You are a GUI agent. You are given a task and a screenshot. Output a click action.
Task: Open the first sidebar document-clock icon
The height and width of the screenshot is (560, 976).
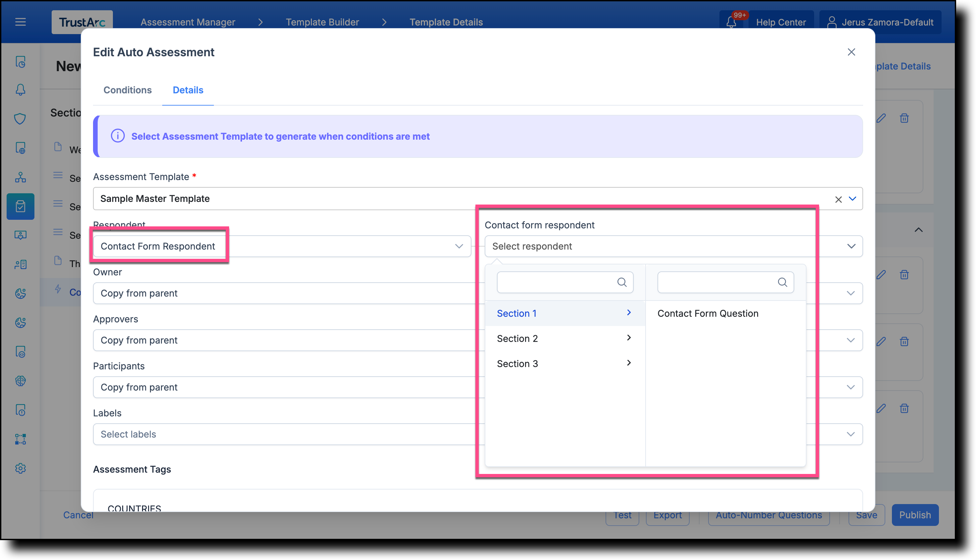[21, 62]
